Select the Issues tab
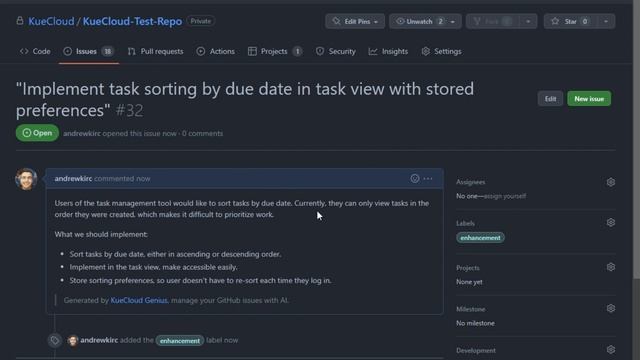The image size is (640, 360). 89,51
